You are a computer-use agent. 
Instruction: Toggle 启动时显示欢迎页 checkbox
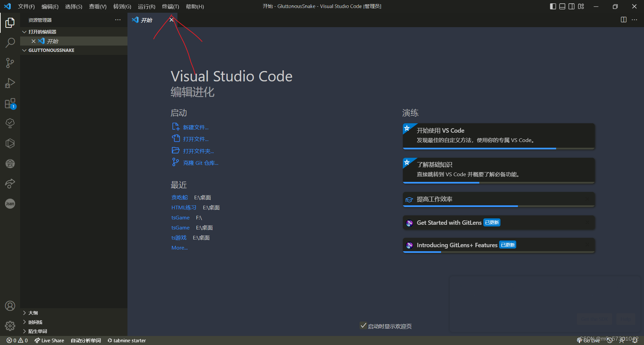pos(363,326)
